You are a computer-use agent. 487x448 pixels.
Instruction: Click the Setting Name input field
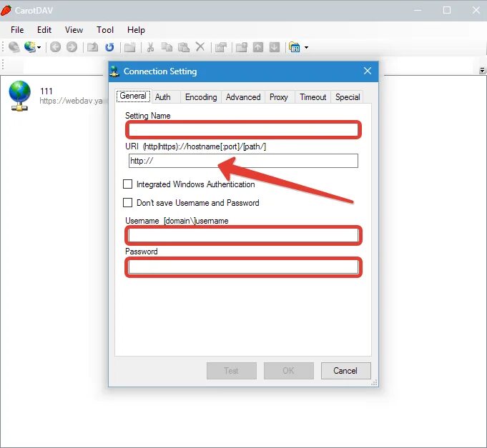coord(243,130)
